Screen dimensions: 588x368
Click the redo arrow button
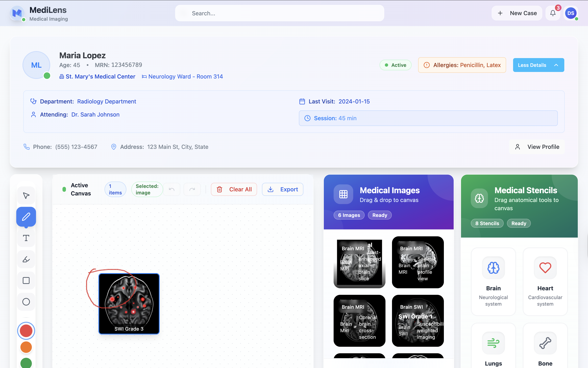pyautogui.click(x=192, y=189)
